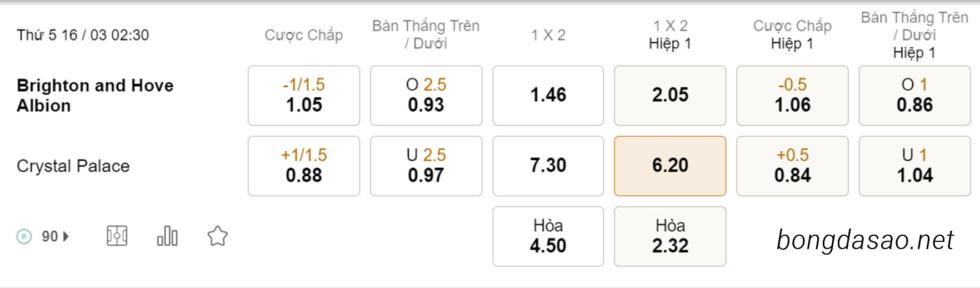This screenshot has height=288, width=980.
Task: Add the match to favorites with the star icon
Action: pos(217,236)
